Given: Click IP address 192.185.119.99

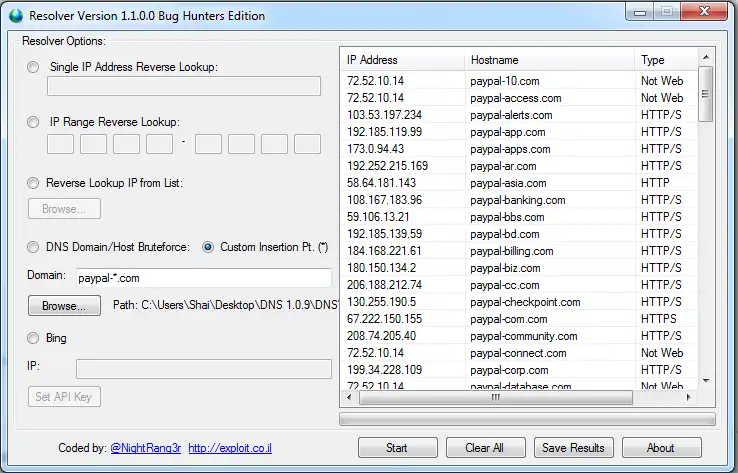Looking at the screenshot, I should 385,132.
